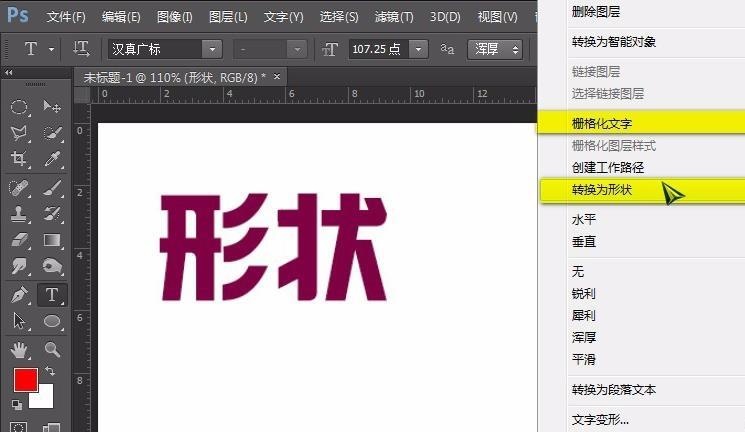The width and height of the screenshot is (745, 432).
Task: Select the Zoom tool
Action: (51, 350)
